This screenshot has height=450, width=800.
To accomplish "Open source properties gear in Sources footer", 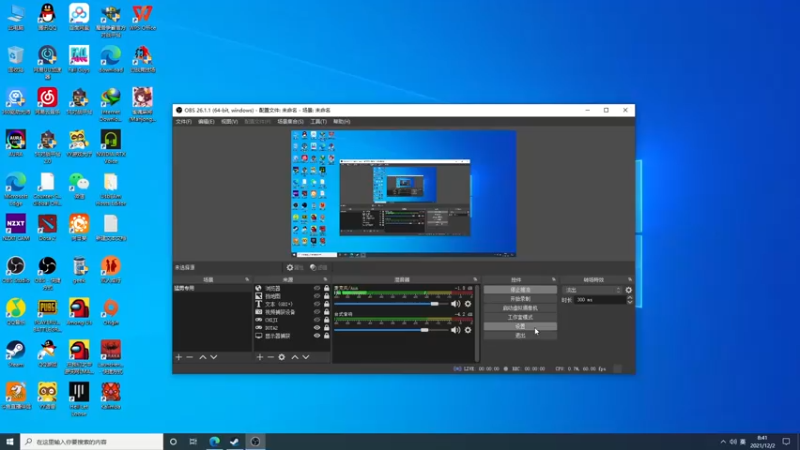I will tap(282, 357).
